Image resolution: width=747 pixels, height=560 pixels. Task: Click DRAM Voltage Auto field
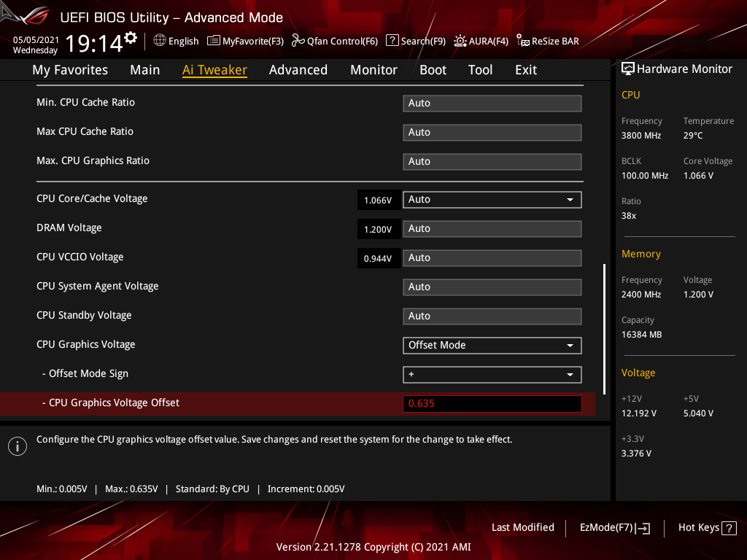click(492, 228)
